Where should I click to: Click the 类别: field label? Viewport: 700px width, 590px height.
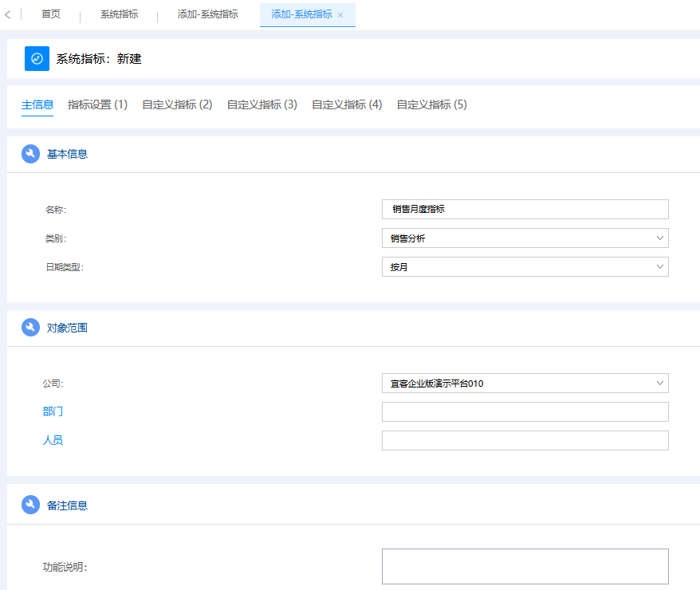click(x=56, y=238)
